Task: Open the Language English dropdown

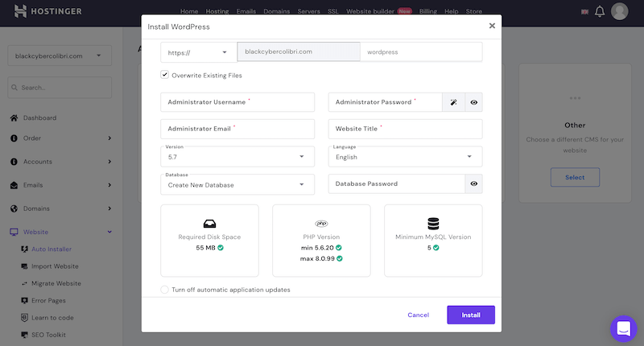Action: click(405, 156)
